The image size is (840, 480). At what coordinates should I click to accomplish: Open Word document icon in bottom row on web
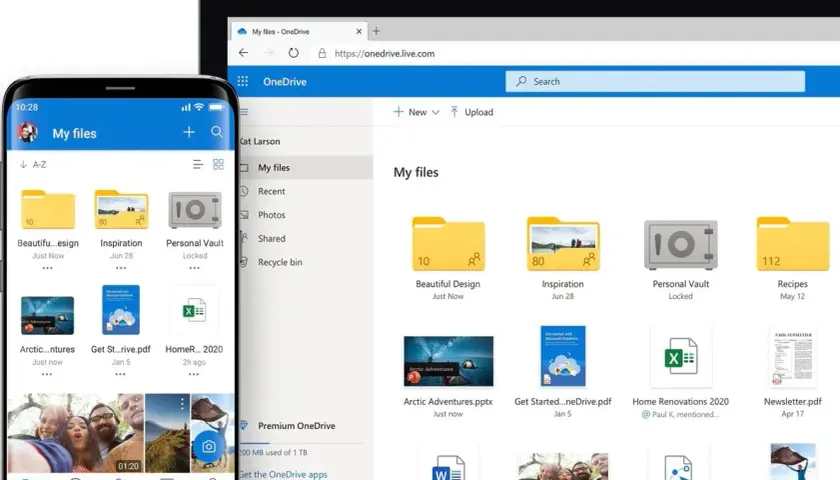coord(448,467)
